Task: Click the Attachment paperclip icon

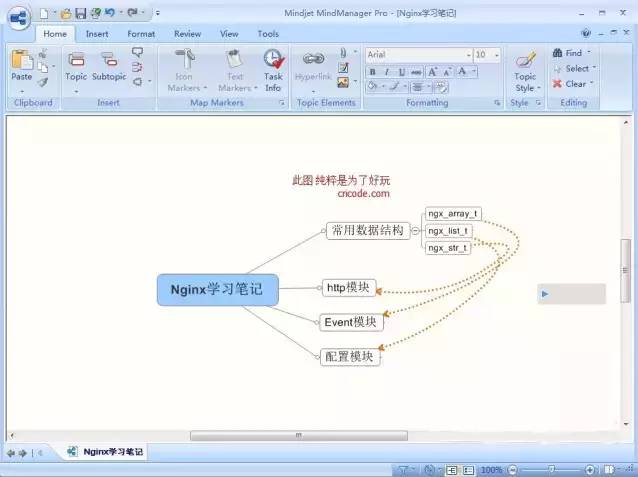Action: click(343, 53)
